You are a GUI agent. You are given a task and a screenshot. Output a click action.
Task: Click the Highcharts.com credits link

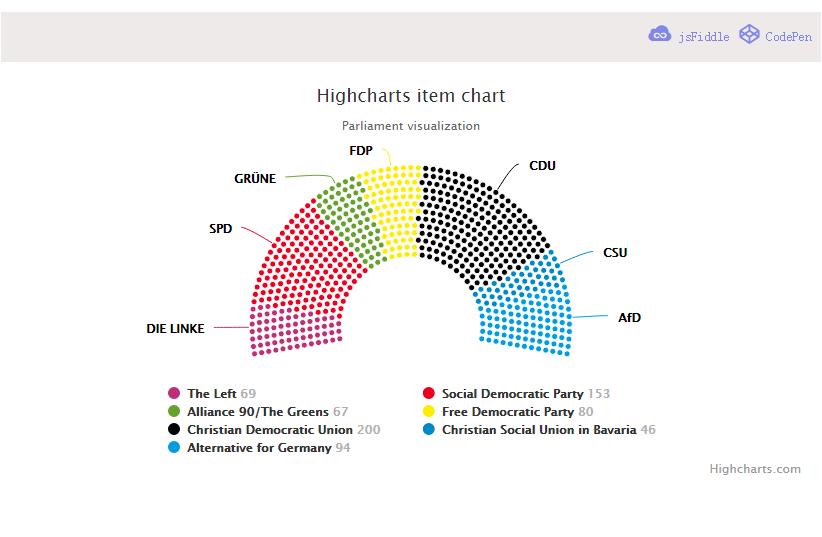point(755,469)
